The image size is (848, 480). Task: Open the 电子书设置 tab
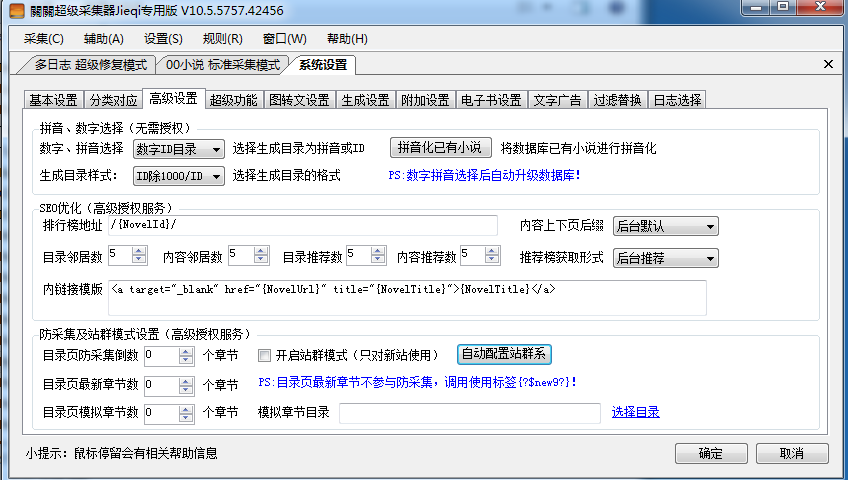[491, 100]
